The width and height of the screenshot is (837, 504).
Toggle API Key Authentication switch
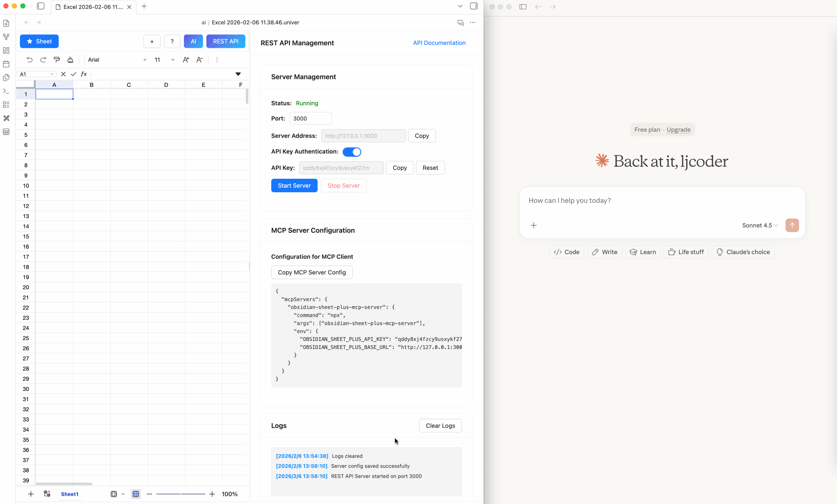[x=352, y=152]
